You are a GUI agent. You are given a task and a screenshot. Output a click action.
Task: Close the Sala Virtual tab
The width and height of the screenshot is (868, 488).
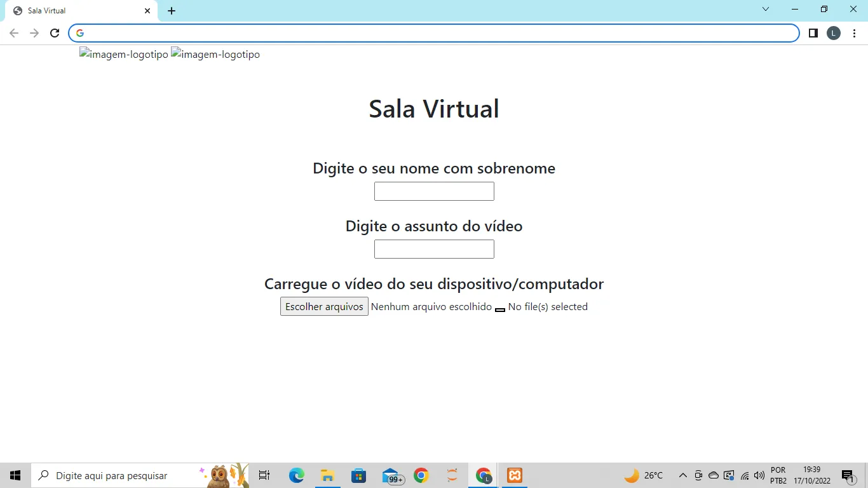coord(147,11)
